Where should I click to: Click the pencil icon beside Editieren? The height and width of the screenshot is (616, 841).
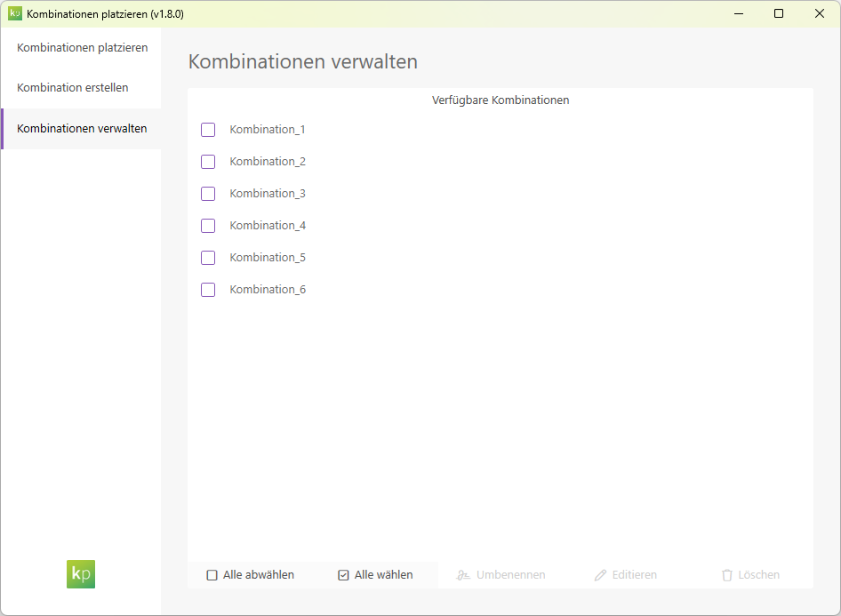click(x=601, y=574)
